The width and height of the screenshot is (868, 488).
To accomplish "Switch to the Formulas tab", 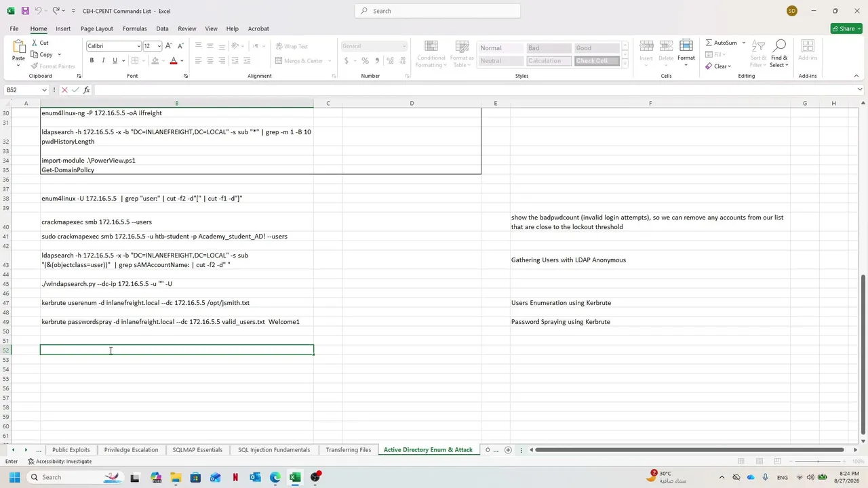I will click(135, 28).
